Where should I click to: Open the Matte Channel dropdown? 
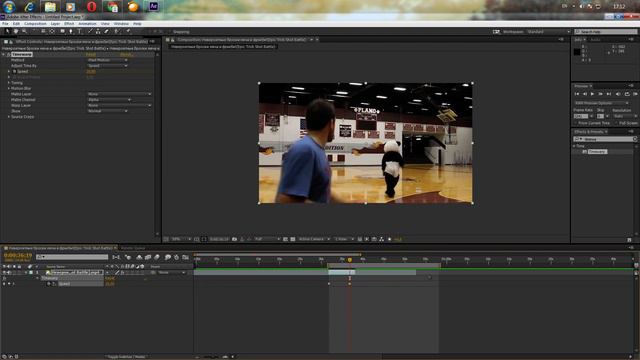(109, 100)
